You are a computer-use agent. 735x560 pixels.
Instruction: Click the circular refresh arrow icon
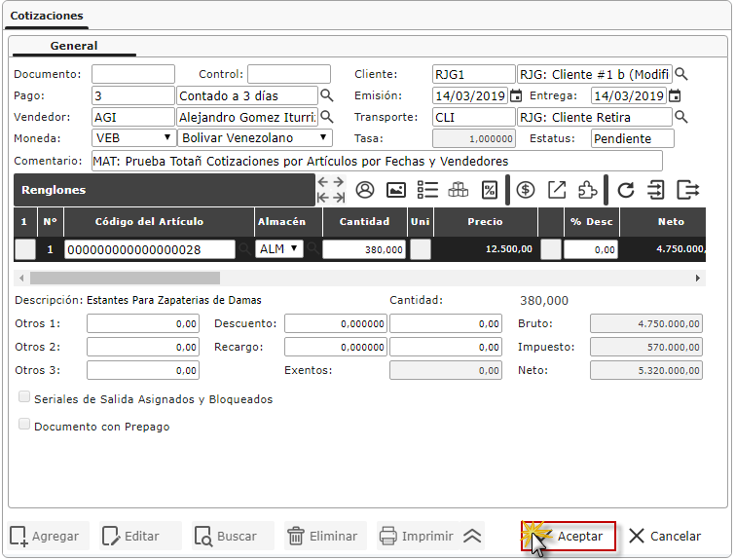click(625, 190)
